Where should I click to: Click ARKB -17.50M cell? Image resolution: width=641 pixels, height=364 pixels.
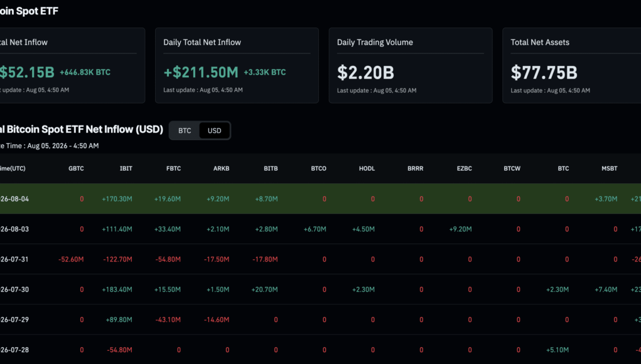pos(217,259)
